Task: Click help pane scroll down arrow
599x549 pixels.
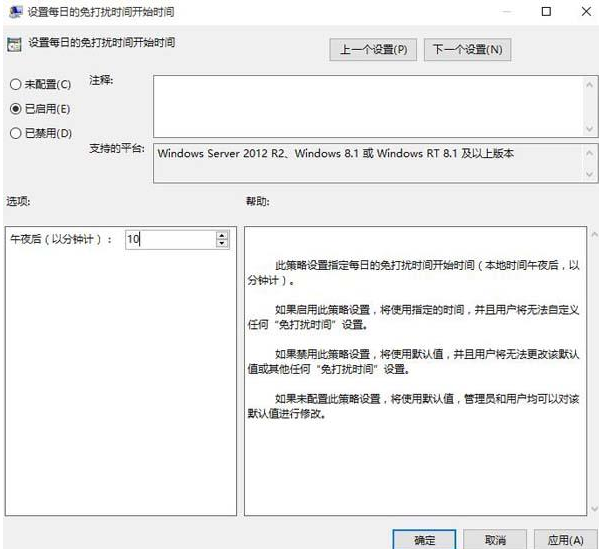Action: (x=594, y=509)
